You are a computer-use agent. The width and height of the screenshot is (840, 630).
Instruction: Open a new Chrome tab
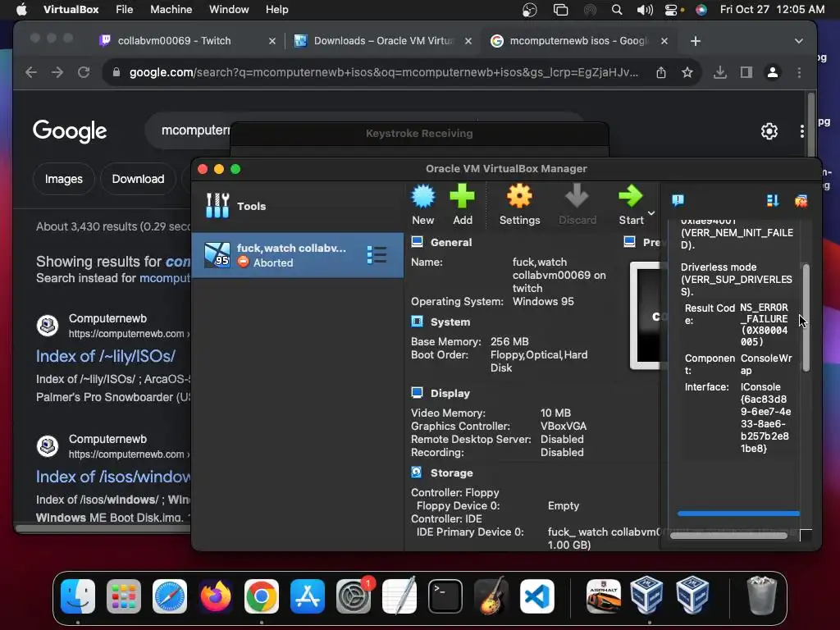point(696,41)
